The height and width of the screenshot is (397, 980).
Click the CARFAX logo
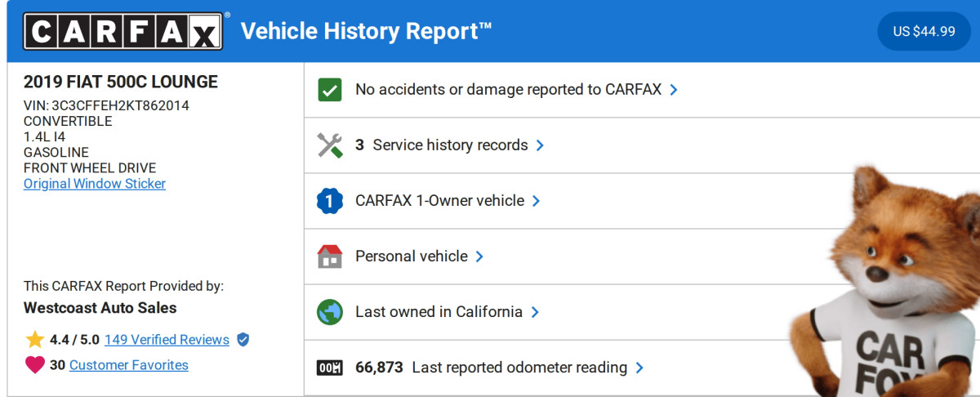coord(122,32)
